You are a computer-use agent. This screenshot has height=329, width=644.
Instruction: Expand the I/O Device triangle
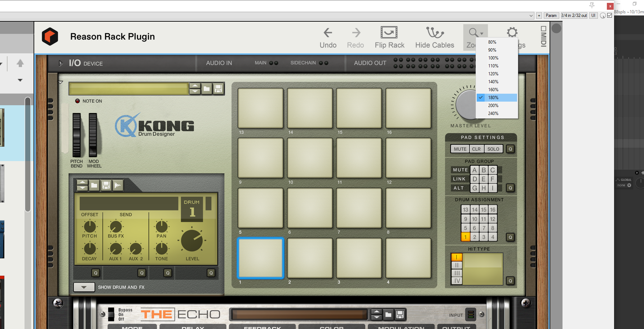(61, 63)
